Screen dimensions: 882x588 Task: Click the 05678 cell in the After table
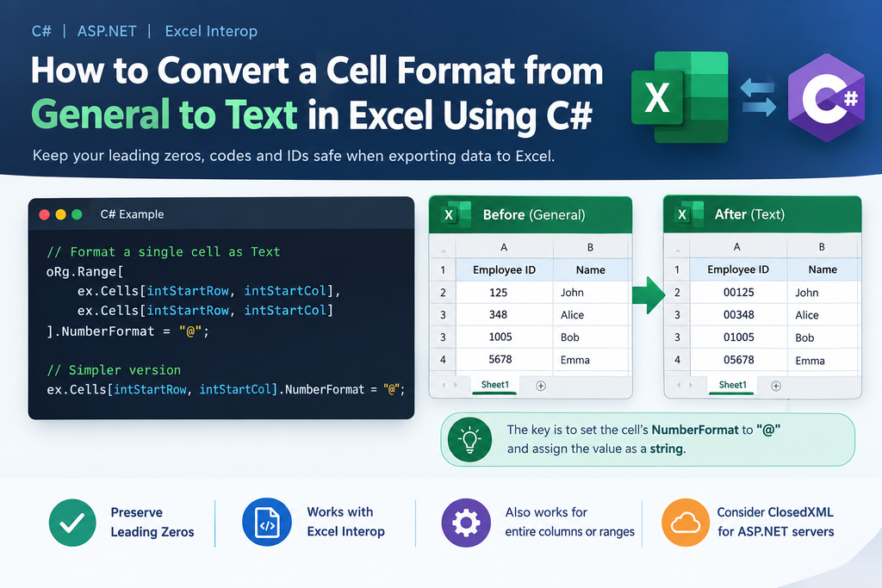738,360
